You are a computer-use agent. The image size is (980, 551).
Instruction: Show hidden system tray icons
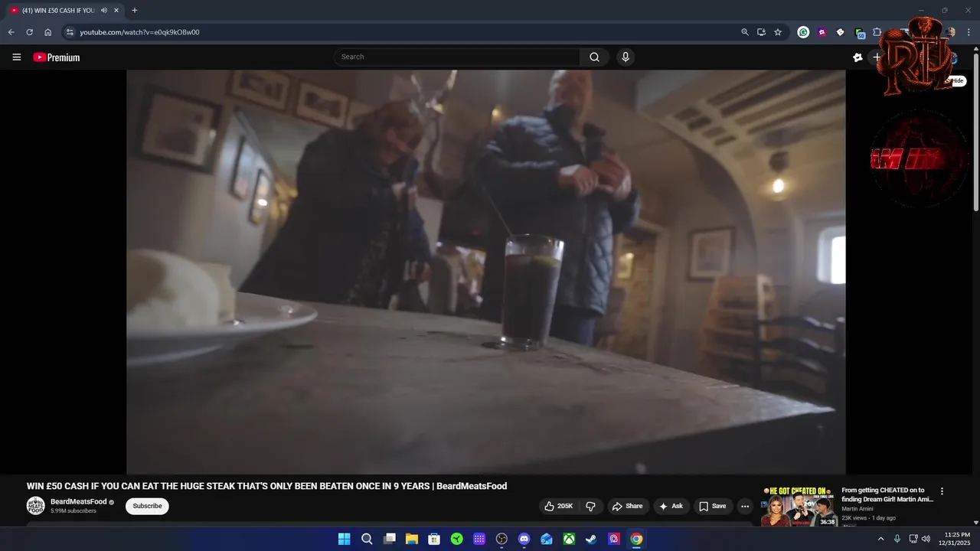[880, 539]
